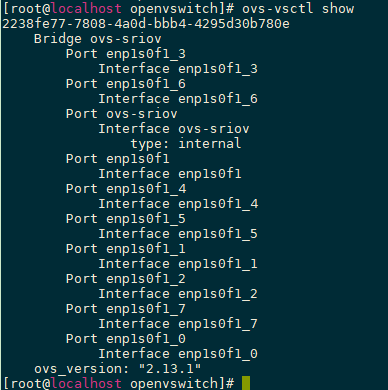Click 'Interface enp1s0f1_7' text
Image resolution: width=388 pixels, height=390 pixels.
pos(178,324)
